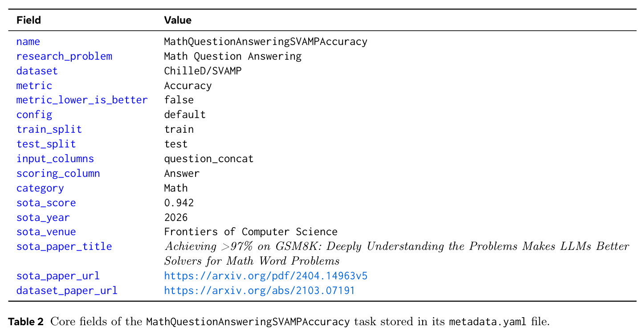This screenshot has width=644, height=335.
Task: Click the 'name' field label
Action: 28,42
